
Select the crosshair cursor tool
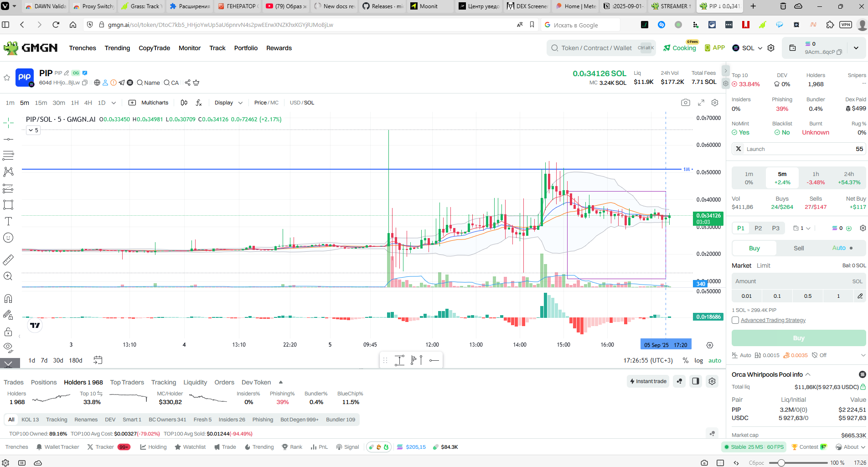(x=8, y=123)
